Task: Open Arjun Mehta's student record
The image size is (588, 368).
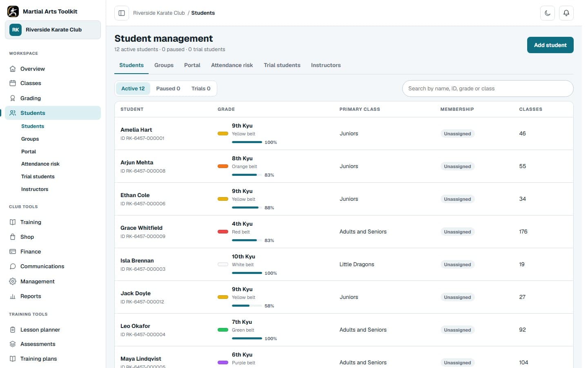Action: click(344, 166)
